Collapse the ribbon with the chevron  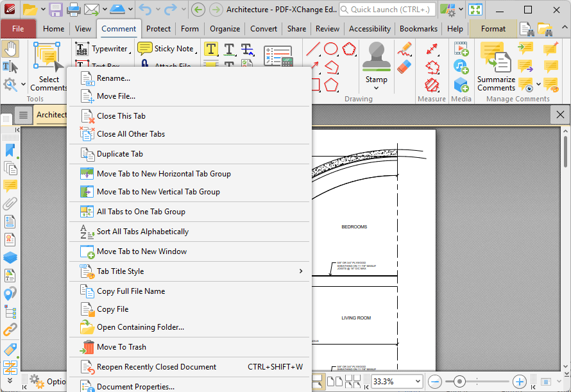coord(564,28)
